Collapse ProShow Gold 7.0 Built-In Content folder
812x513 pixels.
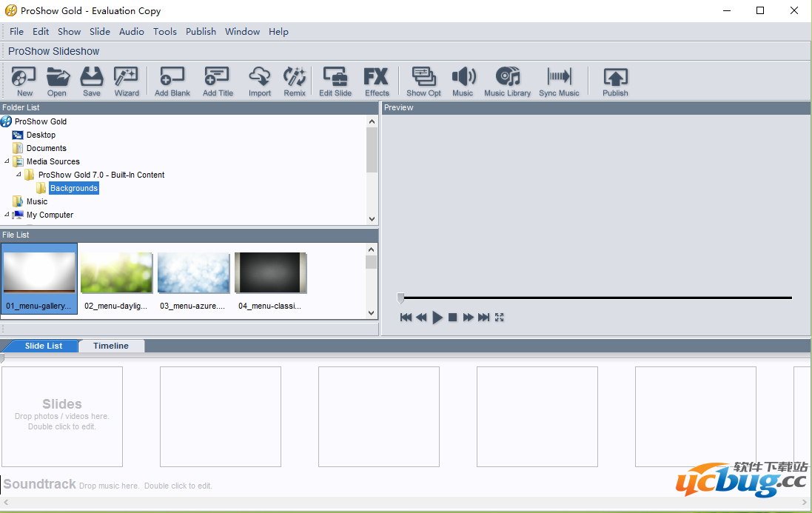(x=19, y=175)
